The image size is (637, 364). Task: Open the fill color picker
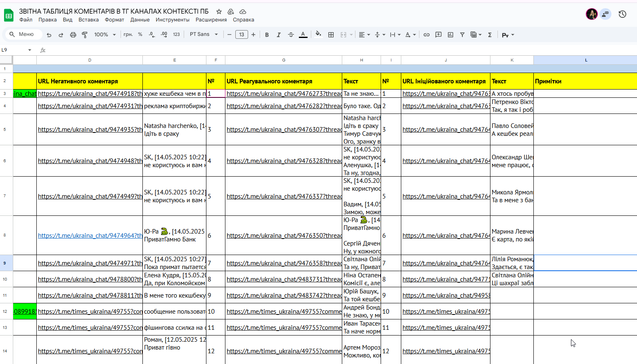click(318, 34)
